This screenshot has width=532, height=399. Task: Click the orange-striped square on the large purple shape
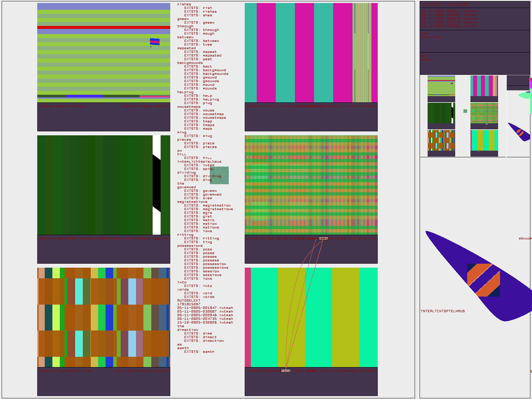(x=483, y=280)
